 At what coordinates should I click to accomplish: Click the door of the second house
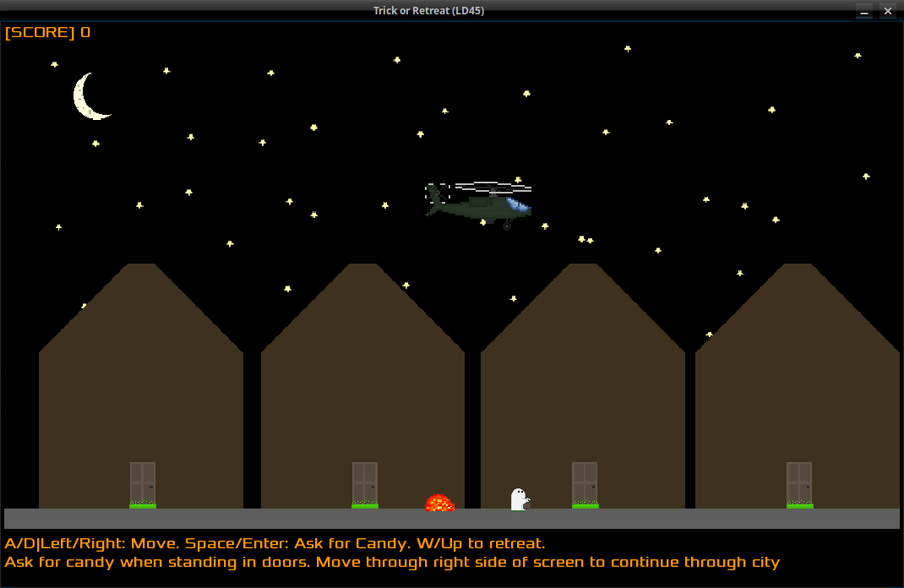coord(365,485)
